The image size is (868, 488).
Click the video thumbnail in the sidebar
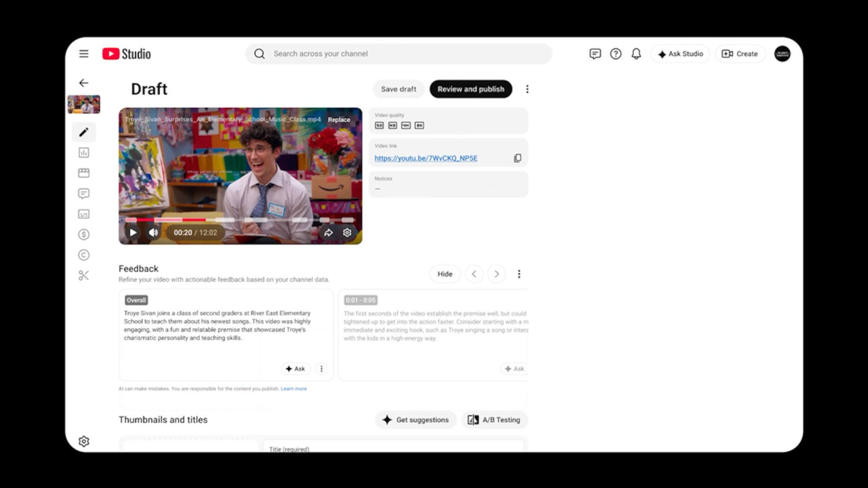[83, 104]
